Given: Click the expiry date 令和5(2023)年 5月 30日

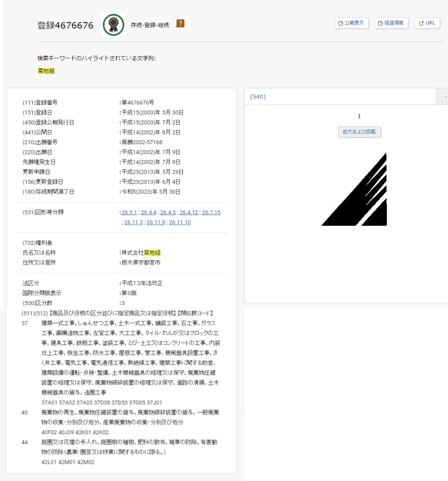Looking at the screenshot, I should [151, 192].
